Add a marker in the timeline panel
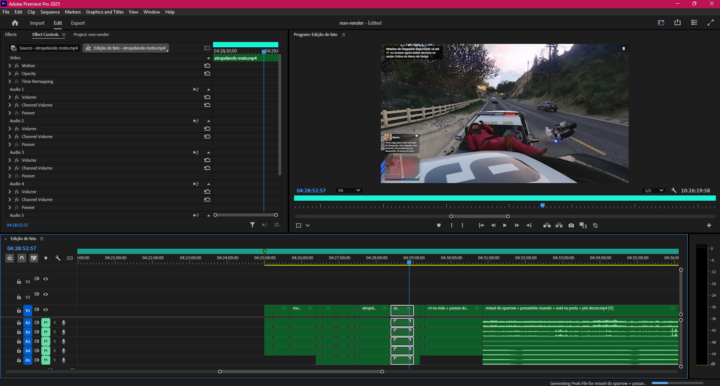720x386 pixels. point(45,258)
